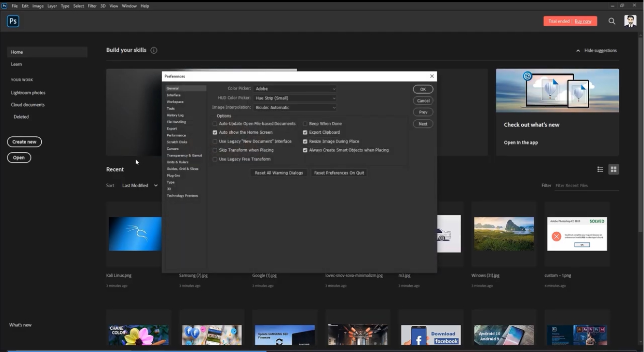Click the small Ps icon in title bar
Screen dimensions: 644x352
(4, 6)
